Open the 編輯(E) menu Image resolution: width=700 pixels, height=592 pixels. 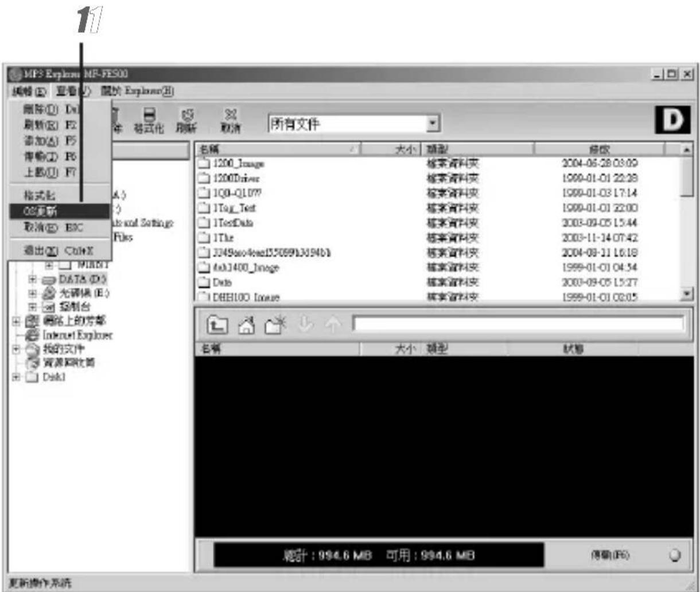point(29,91)
